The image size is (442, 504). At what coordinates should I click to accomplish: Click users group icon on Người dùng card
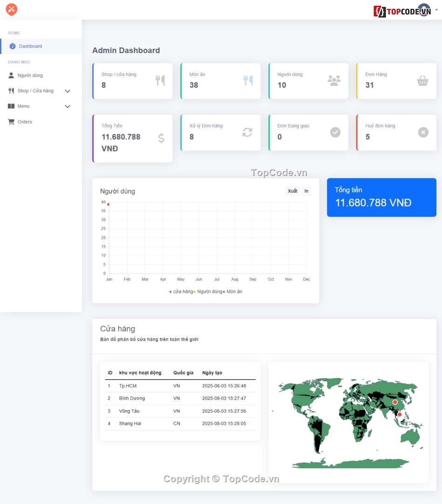(334, 81)
